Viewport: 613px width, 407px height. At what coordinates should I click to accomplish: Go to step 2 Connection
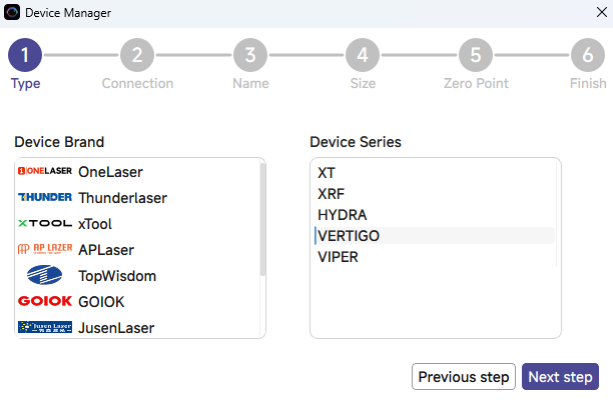click(x=137, y=55)
